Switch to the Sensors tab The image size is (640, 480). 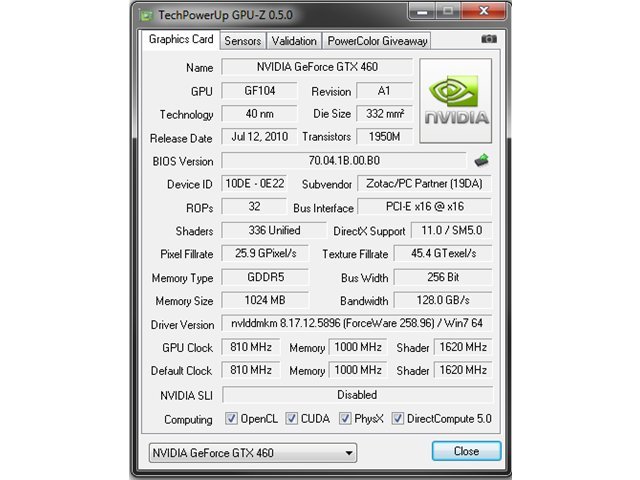pos(242,41)
